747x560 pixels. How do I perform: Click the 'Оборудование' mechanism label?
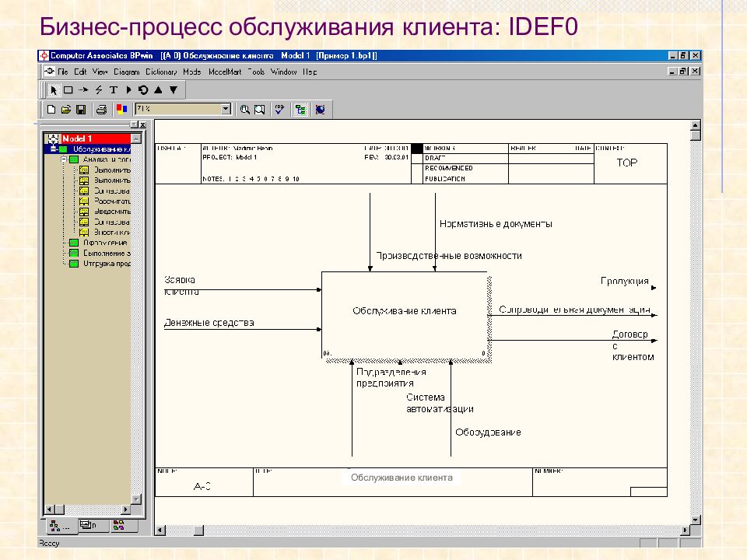(489, 432)
